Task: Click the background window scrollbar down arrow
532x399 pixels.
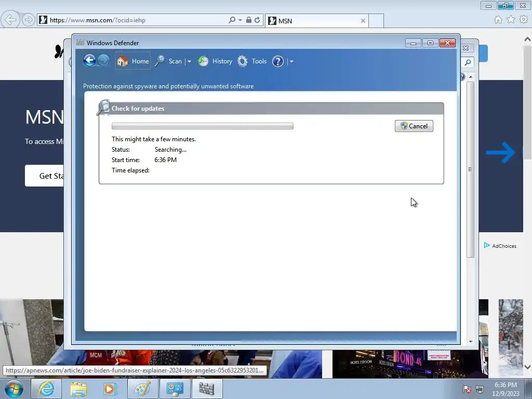Action: [x=471, y=342]
